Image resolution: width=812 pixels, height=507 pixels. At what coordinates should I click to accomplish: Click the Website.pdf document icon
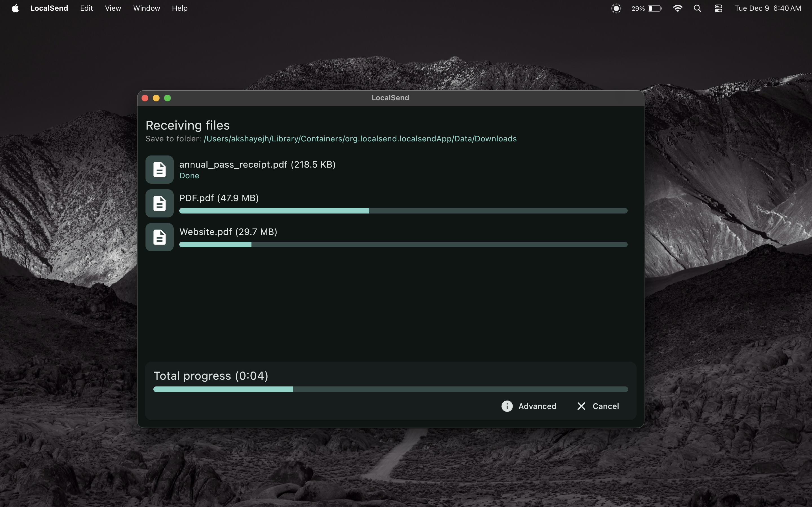click(159, 237)
